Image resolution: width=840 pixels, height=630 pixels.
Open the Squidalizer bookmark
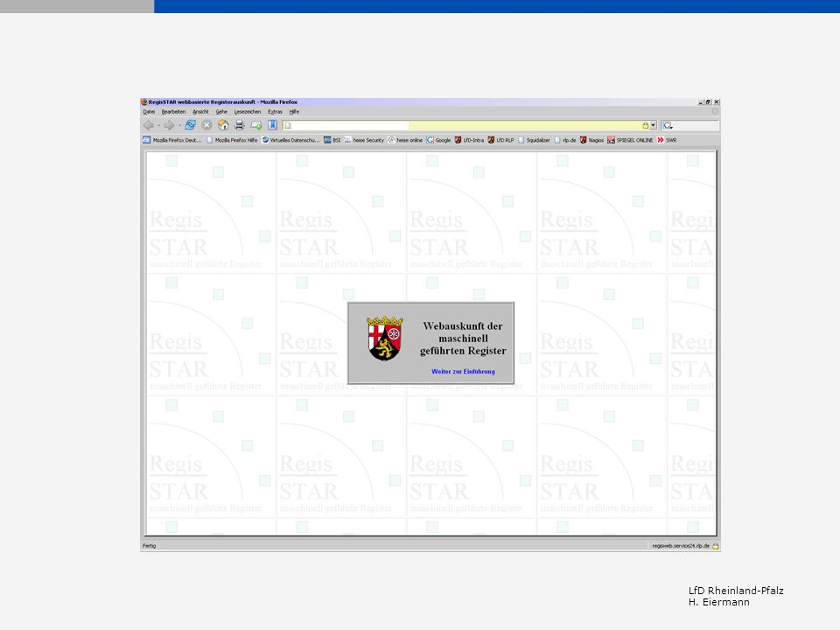(x=534, y=140)
